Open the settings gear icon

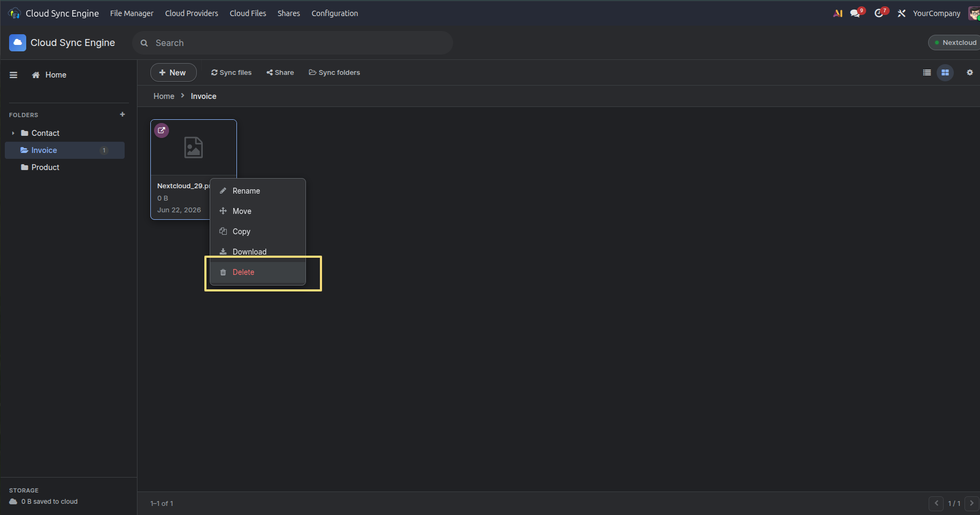(970, 73)
